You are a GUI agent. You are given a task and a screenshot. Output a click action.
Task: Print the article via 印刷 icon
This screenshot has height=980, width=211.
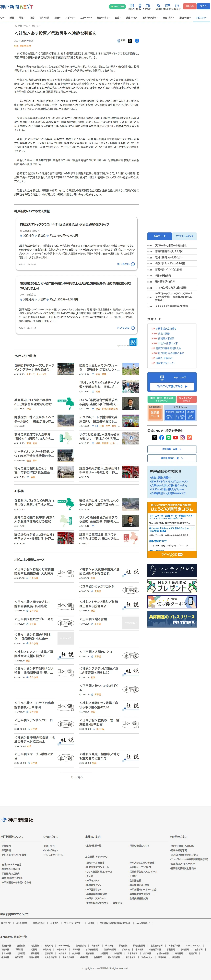pyautogui.click(x=121, y=40)
